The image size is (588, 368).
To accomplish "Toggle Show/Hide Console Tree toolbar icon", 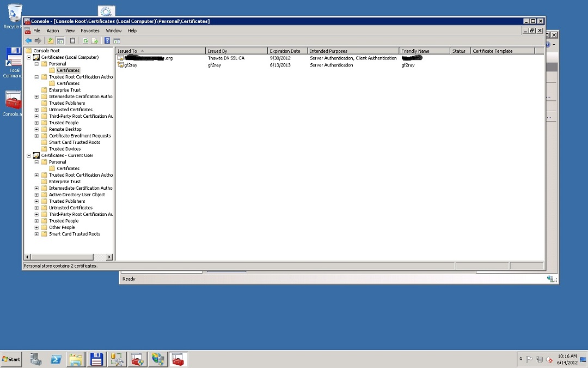I will pyautogui.click(x=60, y=41).
